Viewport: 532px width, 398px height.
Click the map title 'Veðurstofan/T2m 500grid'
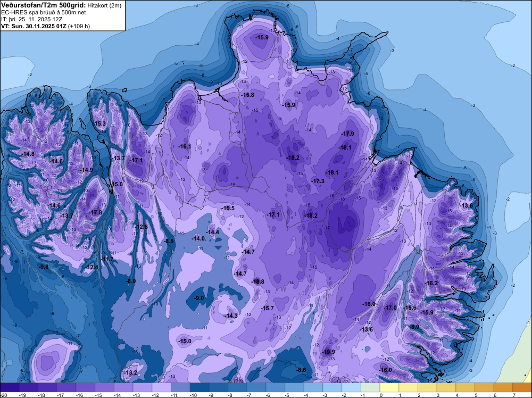(x=43, y=4)
